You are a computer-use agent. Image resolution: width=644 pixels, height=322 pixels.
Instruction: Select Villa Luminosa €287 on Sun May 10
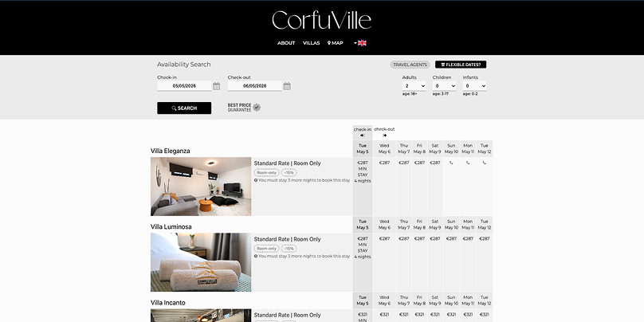[x=451, y=238]
